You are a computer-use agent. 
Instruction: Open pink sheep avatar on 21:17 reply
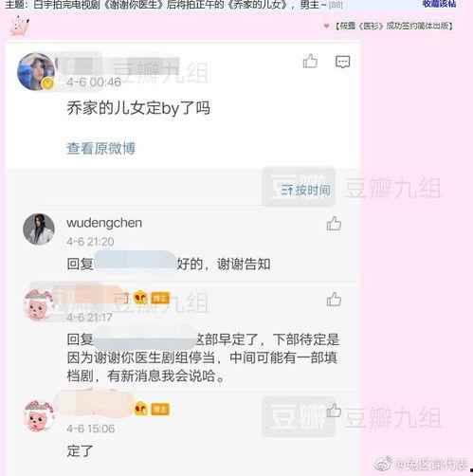[x=39, y=305]
